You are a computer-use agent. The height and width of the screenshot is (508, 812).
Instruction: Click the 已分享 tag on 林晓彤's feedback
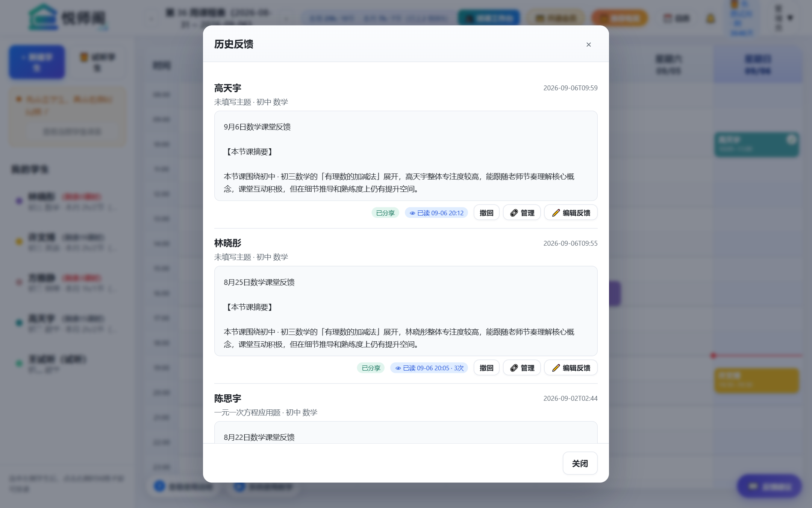click(x=371, y=368)
